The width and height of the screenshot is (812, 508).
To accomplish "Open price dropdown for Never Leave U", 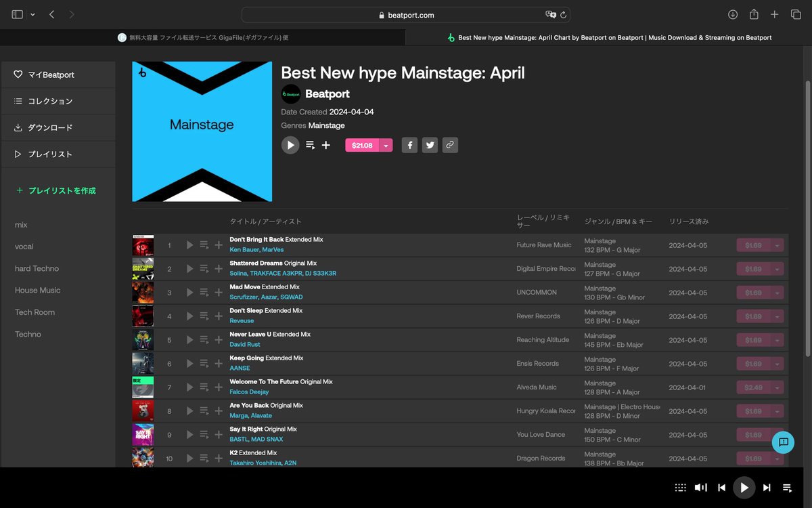I will [777, 340].
